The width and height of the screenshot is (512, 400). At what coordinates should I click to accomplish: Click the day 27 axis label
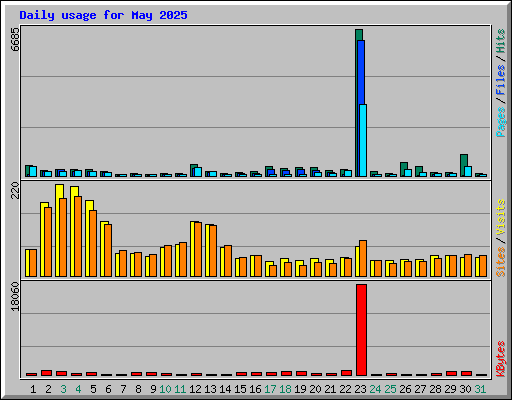(420, 389)
